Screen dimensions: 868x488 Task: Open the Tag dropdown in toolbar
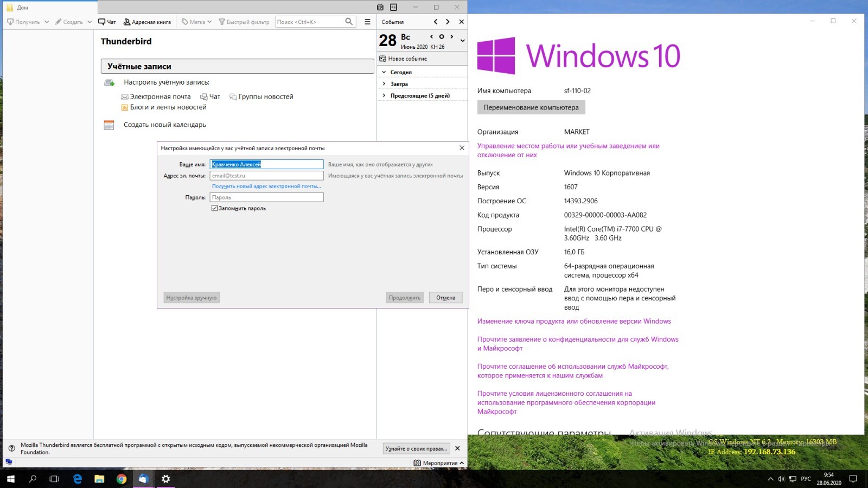click(x=196, y=22)
